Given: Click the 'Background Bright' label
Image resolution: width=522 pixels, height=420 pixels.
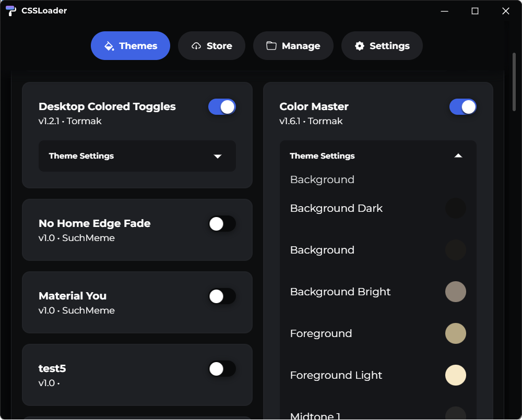Looking at the screenshot, I should (x=340, y=292).
